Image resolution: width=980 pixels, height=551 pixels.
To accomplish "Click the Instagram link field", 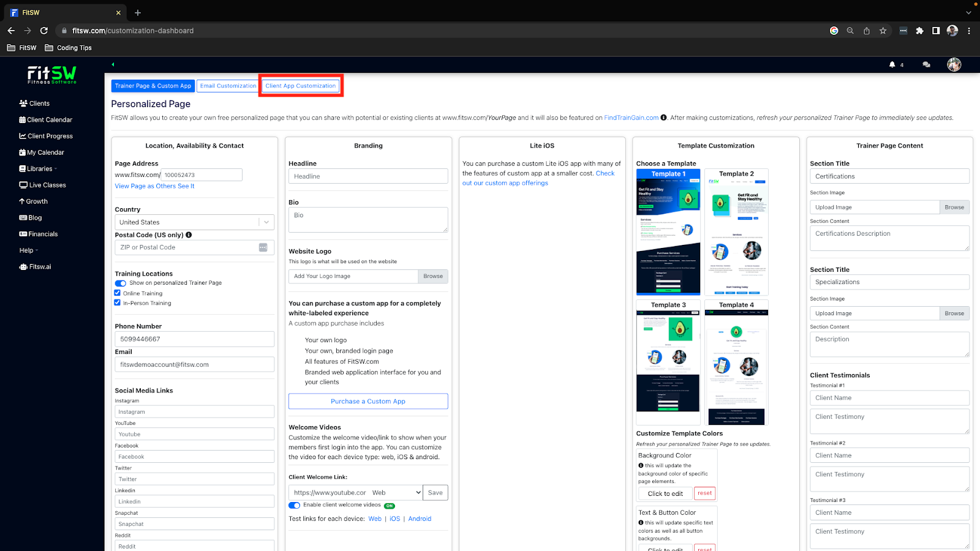I will [x=194, y=412].
